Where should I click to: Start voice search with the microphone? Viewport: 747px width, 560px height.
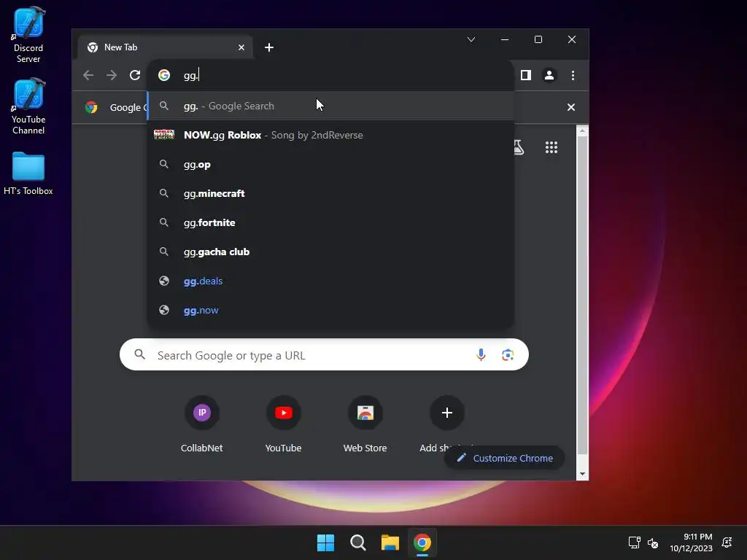pos(481,355)
